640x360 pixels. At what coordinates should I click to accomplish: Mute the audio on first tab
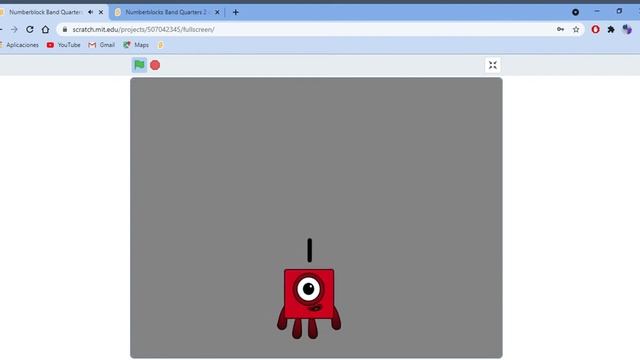(x=90, y=12)
